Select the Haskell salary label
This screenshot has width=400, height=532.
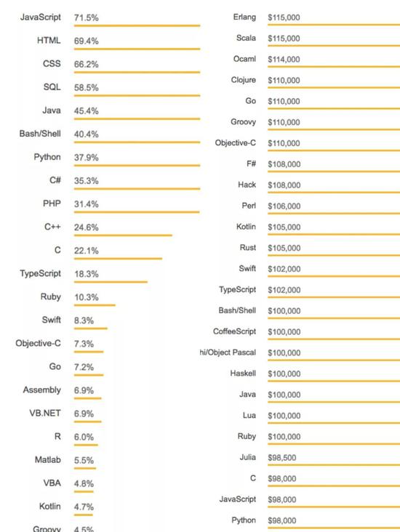[243, 374]
